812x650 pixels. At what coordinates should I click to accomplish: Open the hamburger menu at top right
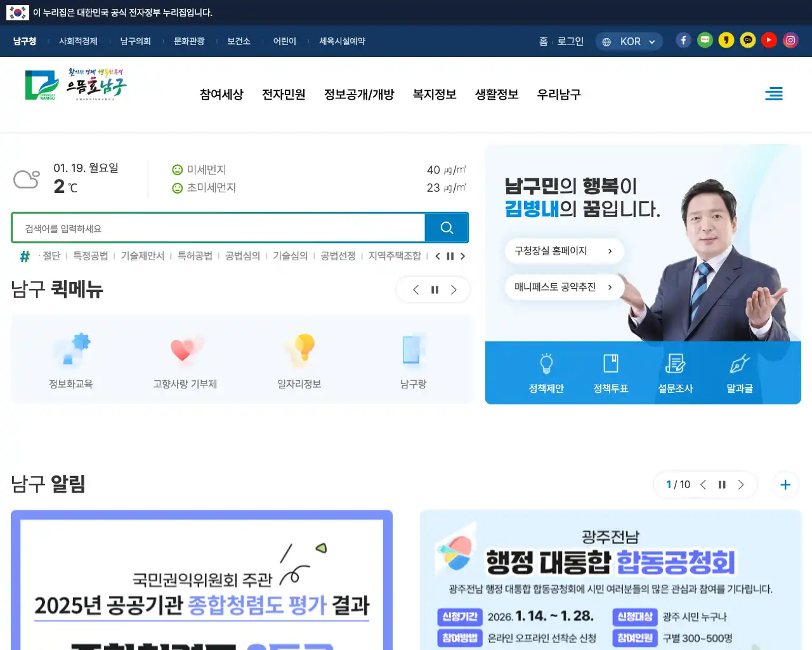coord(774,93)
